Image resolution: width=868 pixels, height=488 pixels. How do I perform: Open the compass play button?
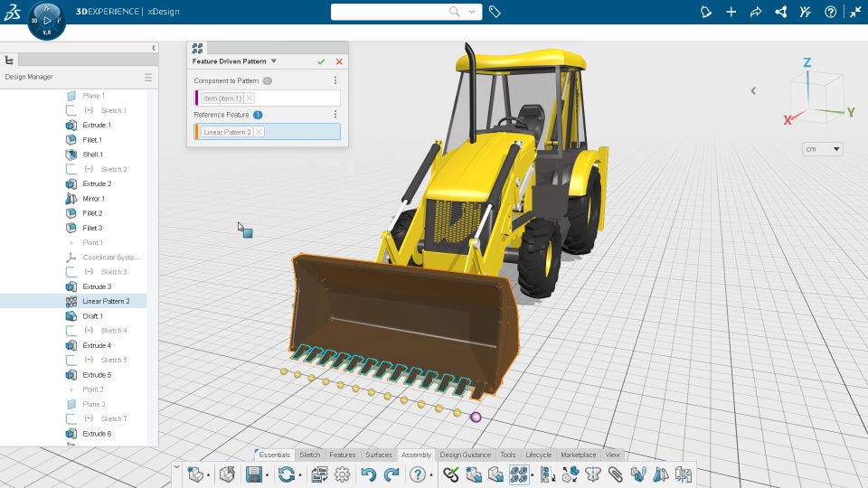46,21
